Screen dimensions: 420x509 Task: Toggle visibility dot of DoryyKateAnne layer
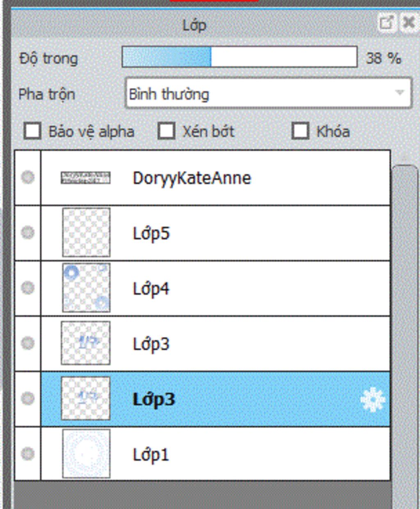pyautogui.click(x=28, y=177)
